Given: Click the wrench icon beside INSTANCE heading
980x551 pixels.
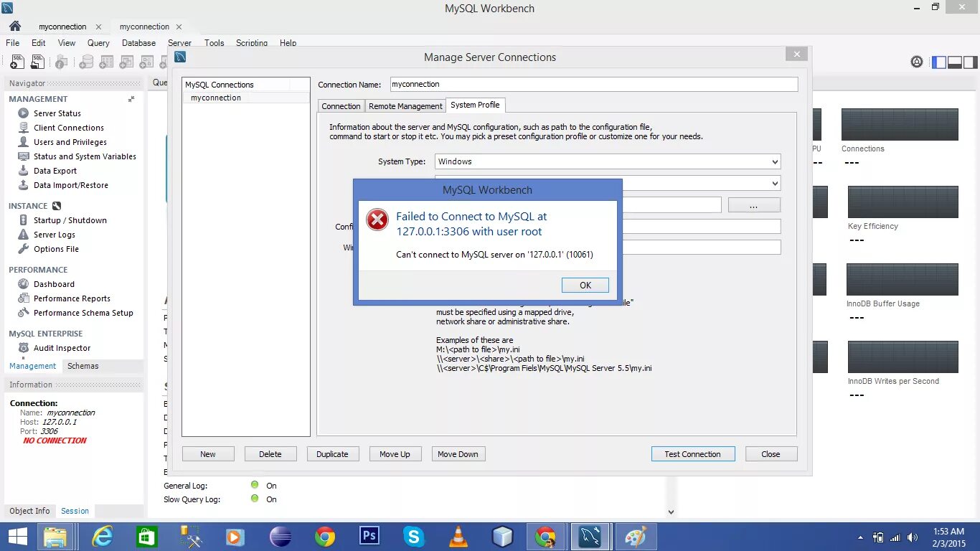Looking at the screenshot, I should click(57, 206).
